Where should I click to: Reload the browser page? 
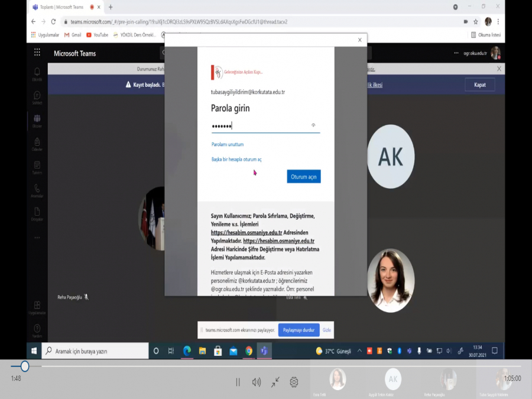(x=54, y=22)
